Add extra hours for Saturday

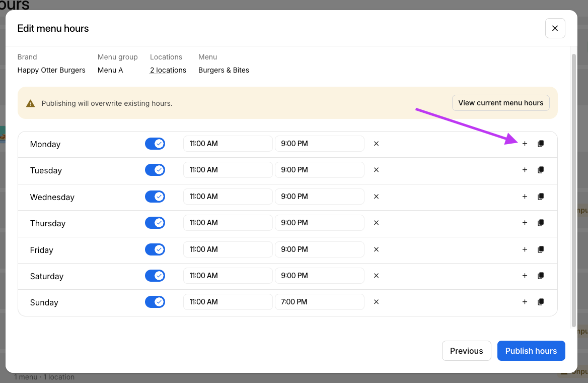pyautogui.click(x=525, y=276)
